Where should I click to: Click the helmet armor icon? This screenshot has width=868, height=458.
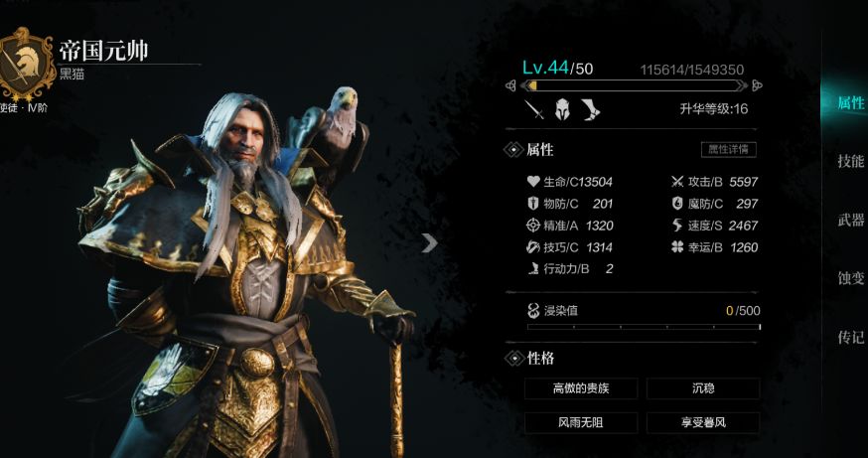point(562,109)
